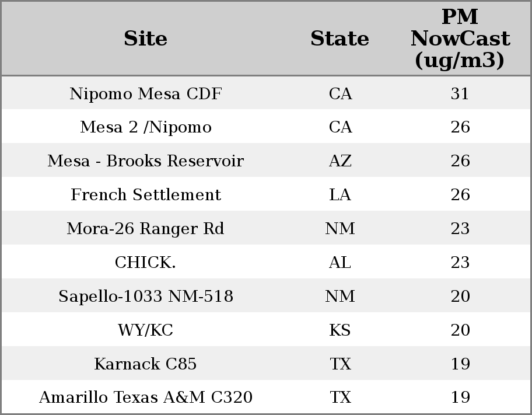Screen dimensions: 532x415
Task: Click the Site column header
Action: pos(145,39)
